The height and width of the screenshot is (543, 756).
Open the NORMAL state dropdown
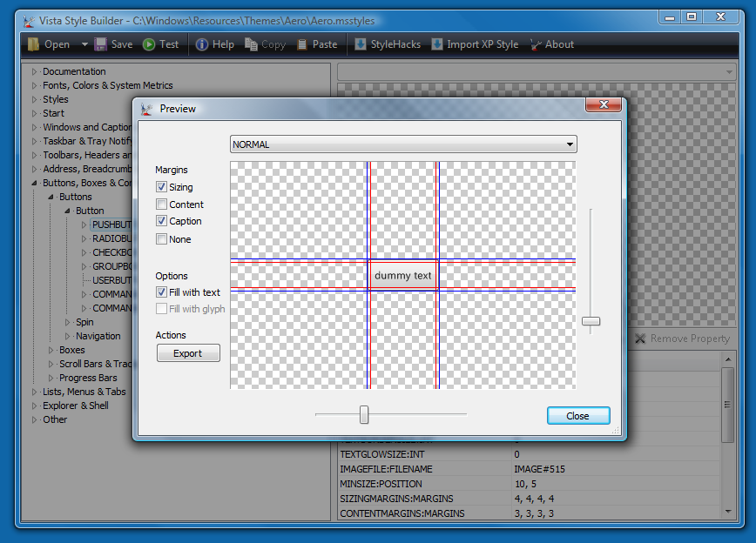tap(403, 144)
